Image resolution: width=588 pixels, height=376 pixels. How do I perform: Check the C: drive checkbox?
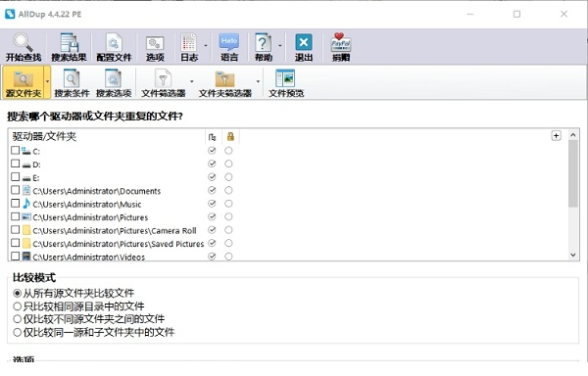point(15,150)
